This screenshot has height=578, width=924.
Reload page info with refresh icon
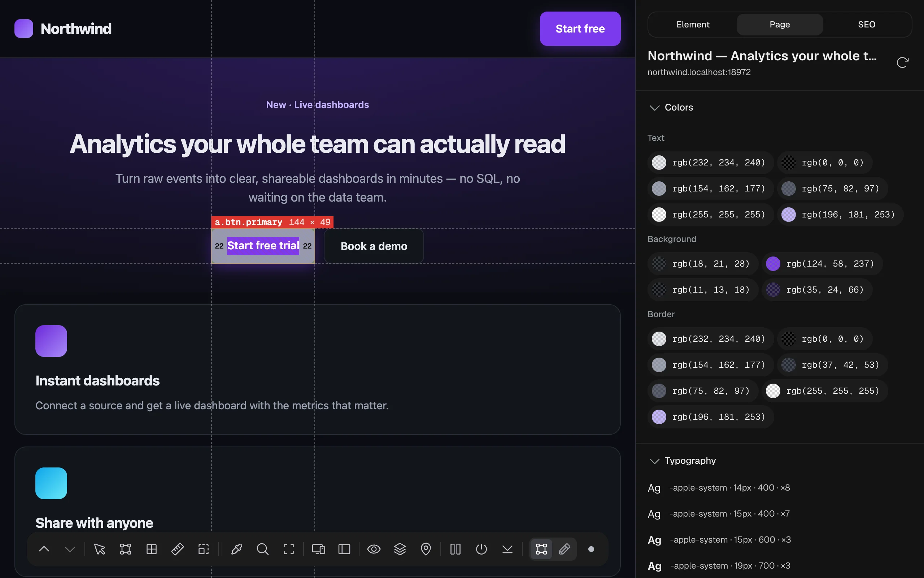point(902,62)
